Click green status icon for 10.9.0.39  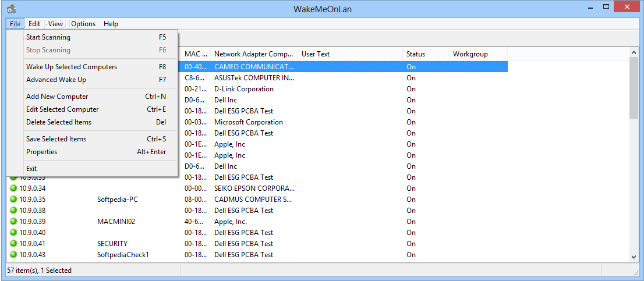click(13, 222)
